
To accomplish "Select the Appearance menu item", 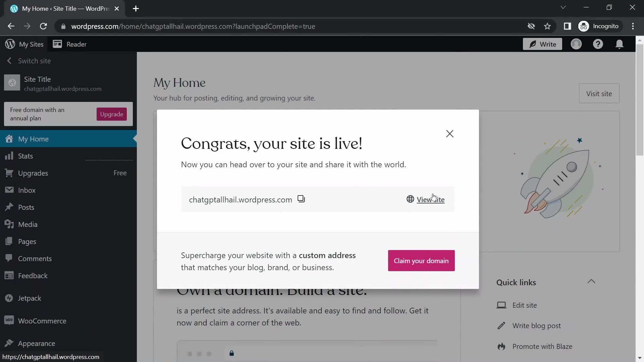I will [36, 344].
